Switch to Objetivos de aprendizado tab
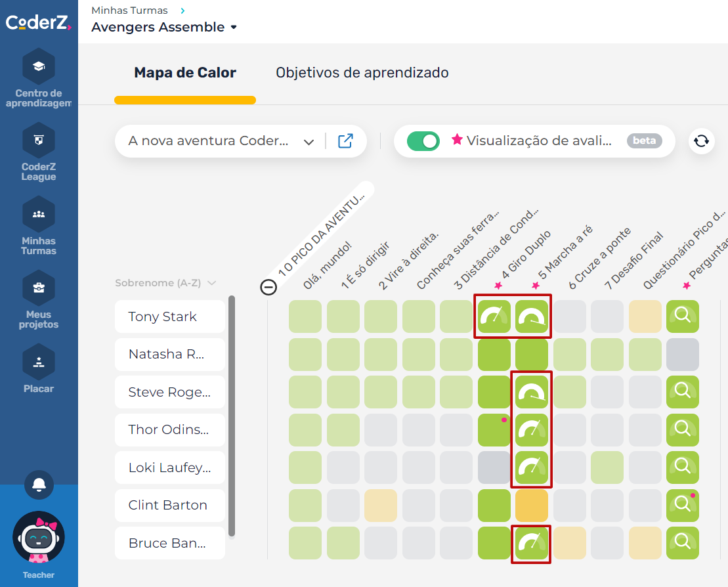 tap(362, 73)
